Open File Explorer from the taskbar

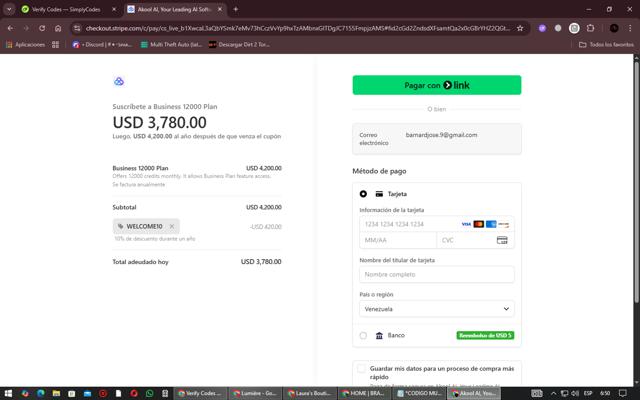click(x=56, y=393)
